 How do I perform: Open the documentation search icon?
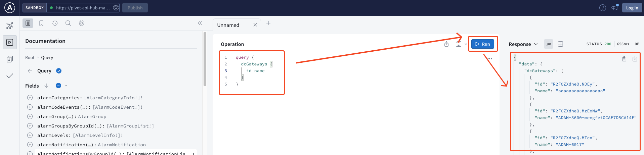click(68, 23)
